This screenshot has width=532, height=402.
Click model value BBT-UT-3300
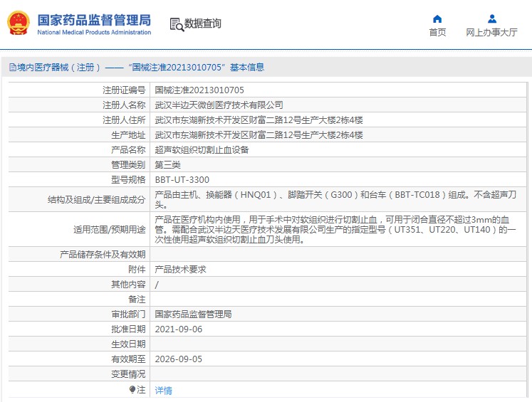(182, 179)
